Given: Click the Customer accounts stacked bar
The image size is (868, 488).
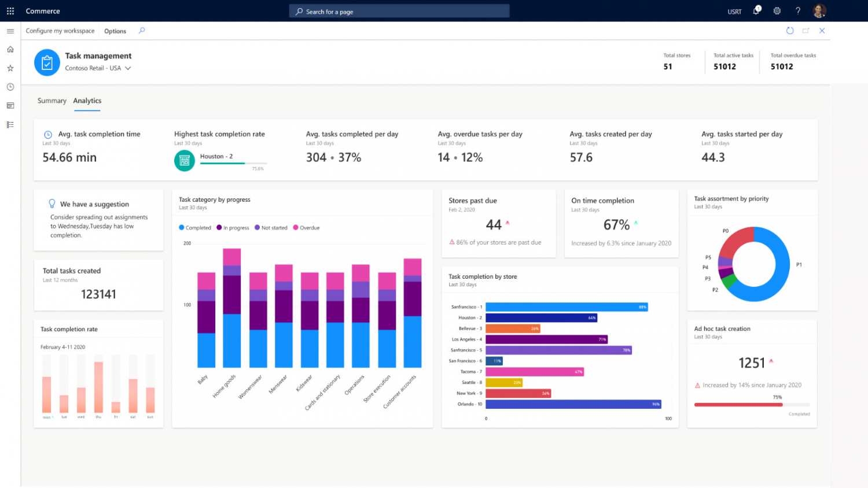Looking at the screenshot, I should click(413, 313).
